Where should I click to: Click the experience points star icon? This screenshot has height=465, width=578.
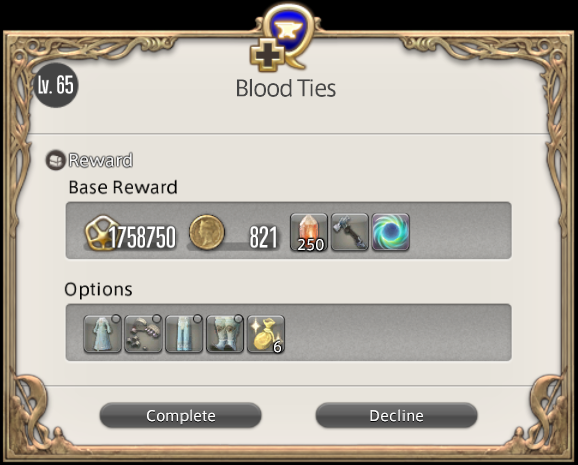[101, 233]
